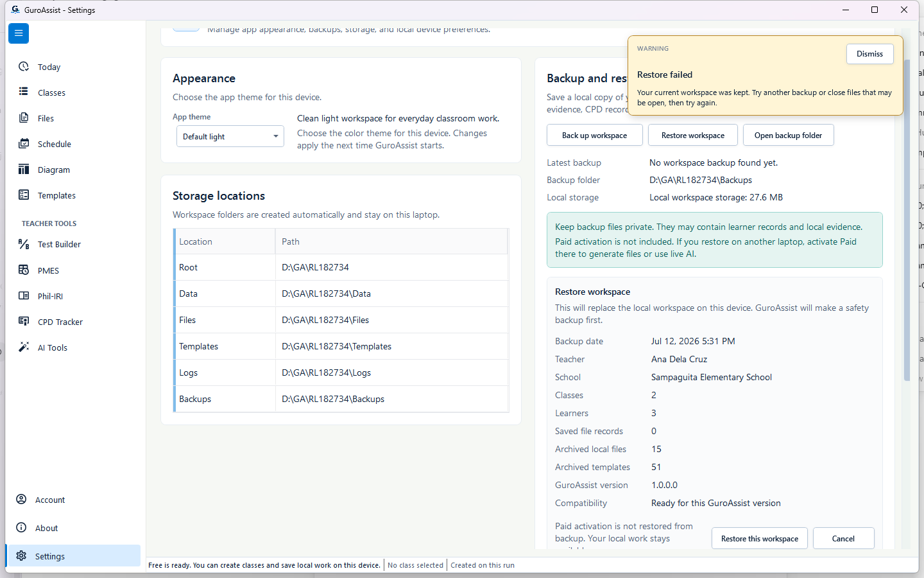Go to Classes section

pyautogui.click(x=76, y=92)
